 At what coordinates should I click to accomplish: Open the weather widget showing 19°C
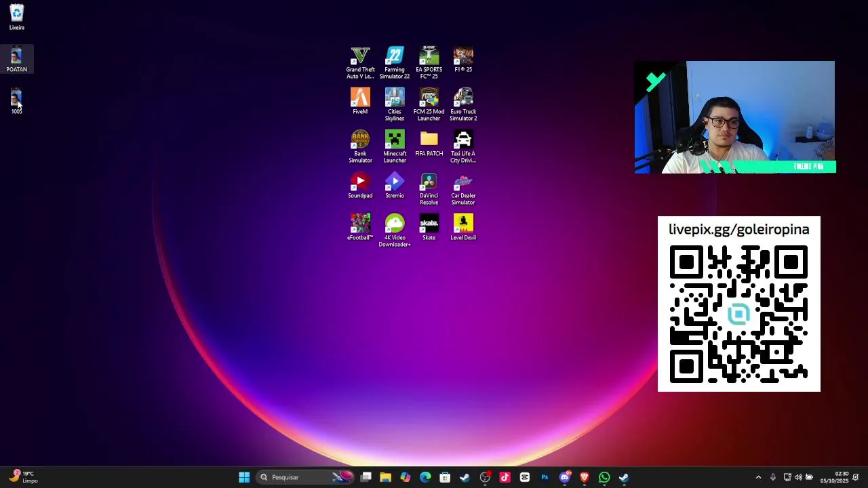pos(24,477)
